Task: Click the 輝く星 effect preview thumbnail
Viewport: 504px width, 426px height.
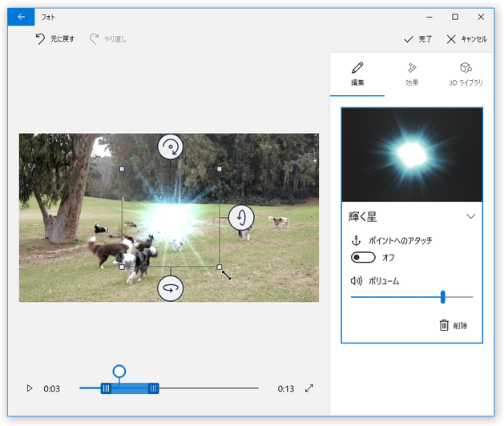Action: (x=412, y=155)
